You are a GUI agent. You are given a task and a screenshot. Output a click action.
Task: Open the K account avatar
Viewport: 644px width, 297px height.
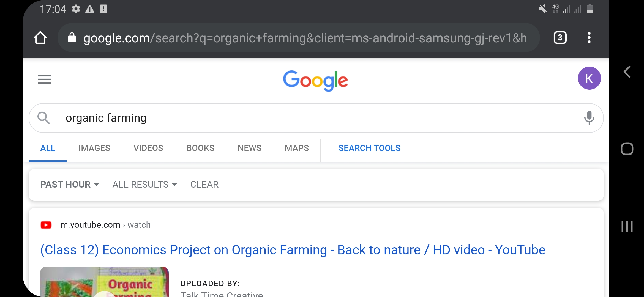(x=589, y=78)
